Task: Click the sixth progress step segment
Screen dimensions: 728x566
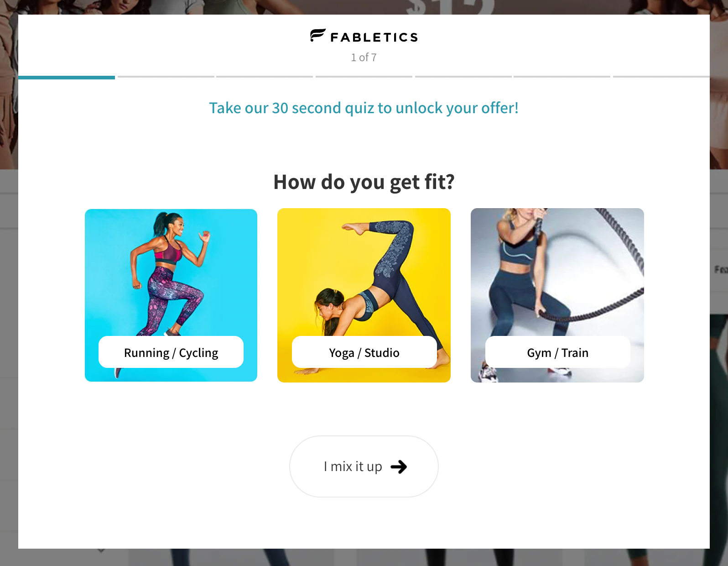Action: (x=562, y=77)
